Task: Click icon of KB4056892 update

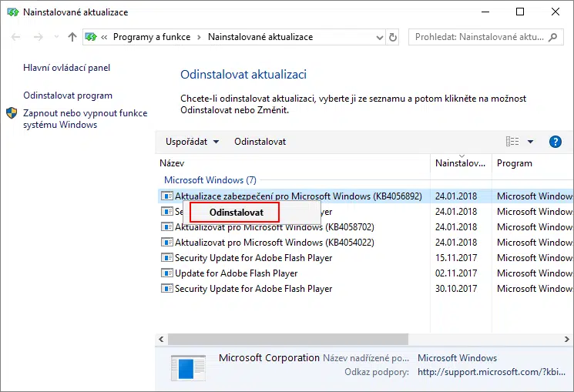Action: pos(167,196)
